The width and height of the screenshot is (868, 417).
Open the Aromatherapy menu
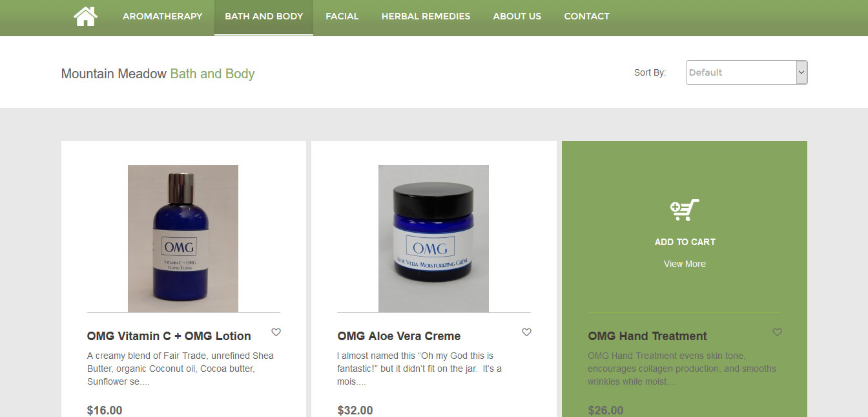point(162,16)
